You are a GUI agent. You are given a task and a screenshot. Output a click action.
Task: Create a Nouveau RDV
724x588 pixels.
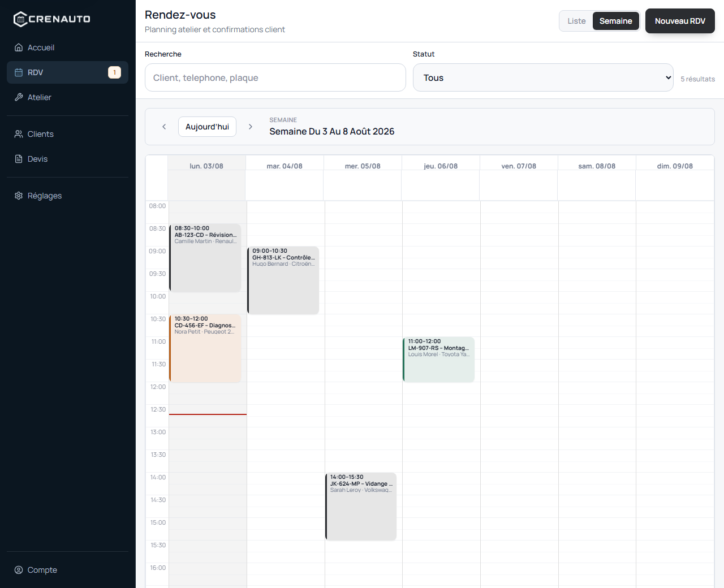pyautogui.click(x=680, y=21)
